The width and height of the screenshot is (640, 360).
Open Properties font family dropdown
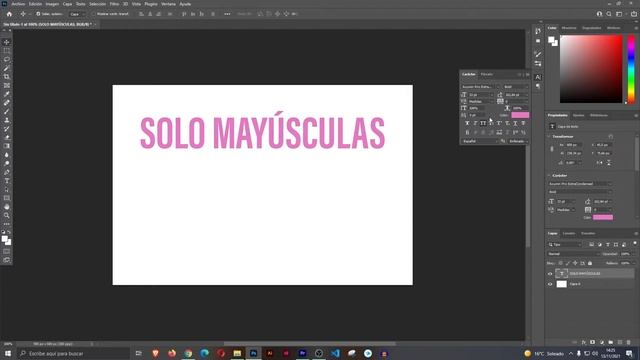[x=580, y=184]
